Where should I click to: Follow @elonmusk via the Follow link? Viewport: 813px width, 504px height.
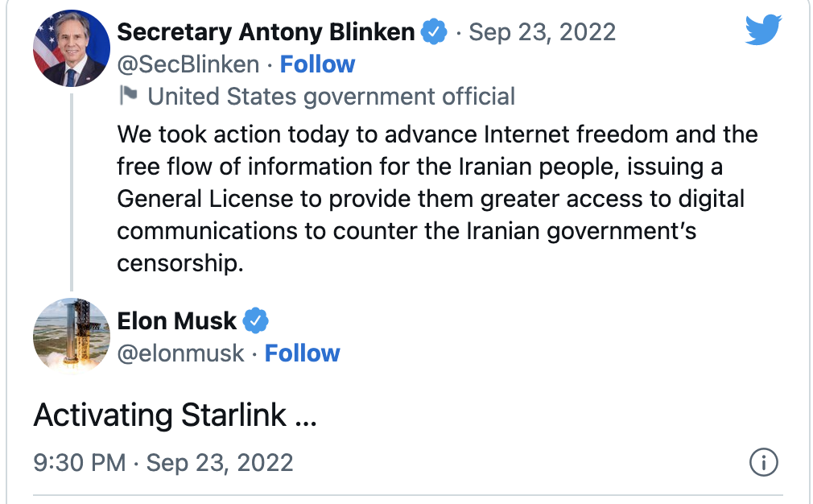pyautogui.click(x=302, y=353)
